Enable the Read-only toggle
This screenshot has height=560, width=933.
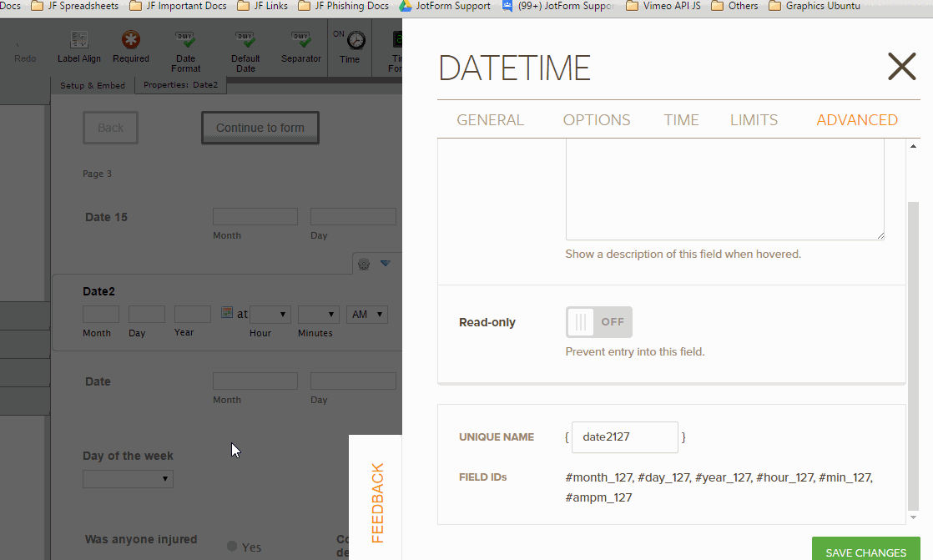pyautogui.click(x=598, y=321)
